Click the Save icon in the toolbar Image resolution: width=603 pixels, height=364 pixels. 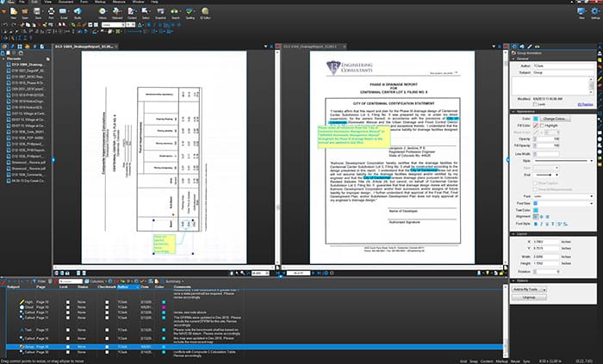pos(38,12)
